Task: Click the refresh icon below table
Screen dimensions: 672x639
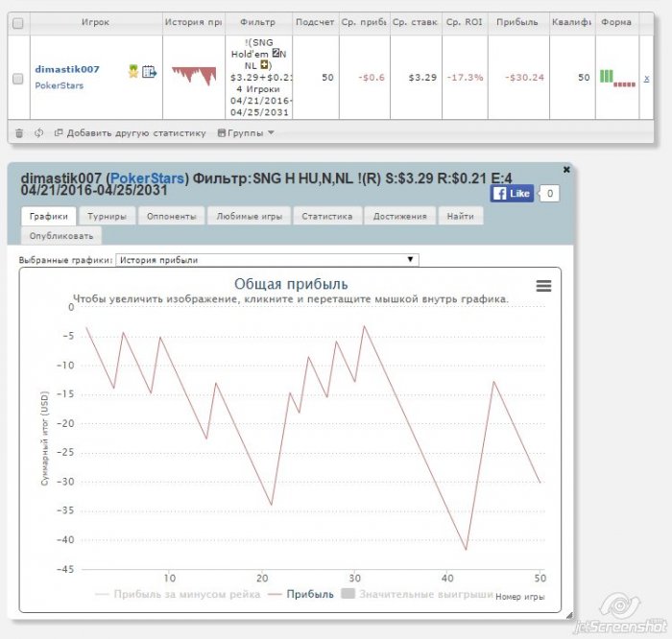Action: coord(39,132)
